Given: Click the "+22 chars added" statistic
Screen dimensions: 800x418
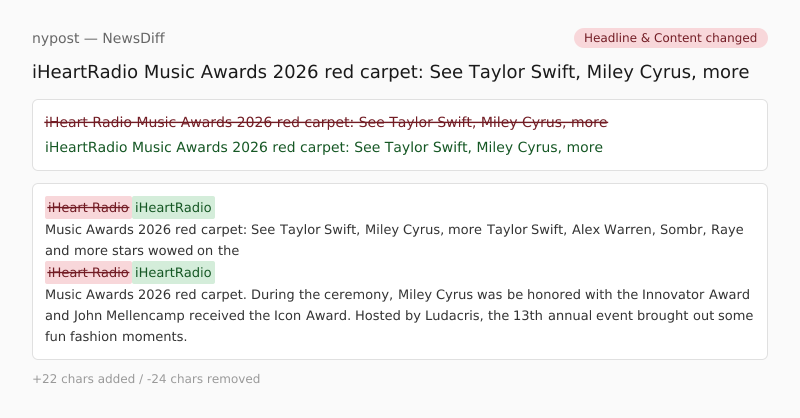Looking at the screenshot, I should coord(74,379).
